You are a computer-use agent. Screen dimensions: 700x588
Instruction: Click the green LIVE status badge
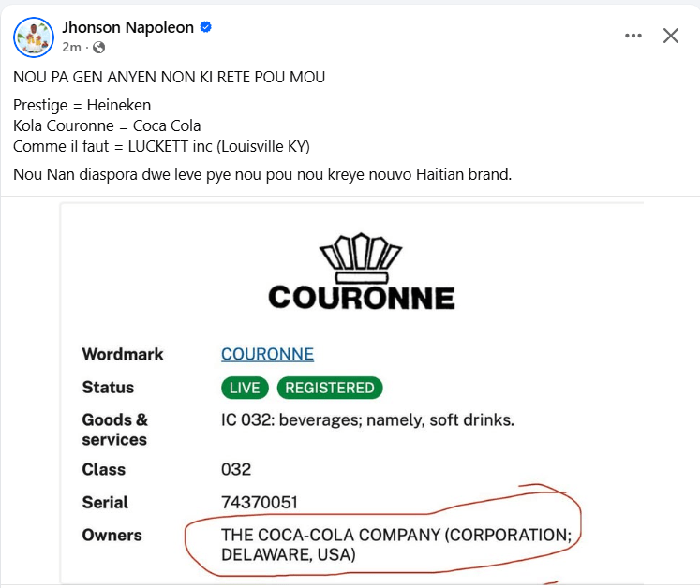tap(245, 388)
